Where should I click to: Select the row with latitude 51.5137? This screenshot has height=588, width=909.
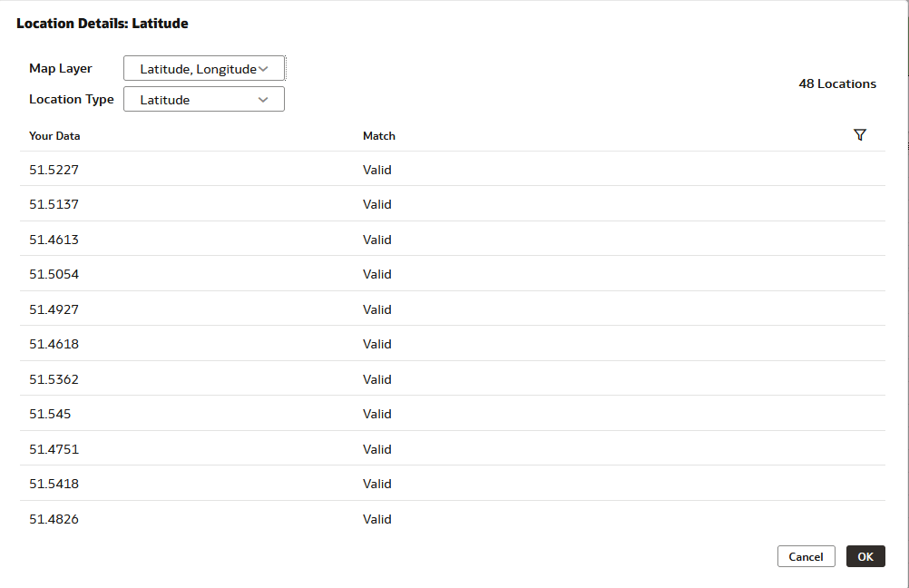tap(54, 204)
